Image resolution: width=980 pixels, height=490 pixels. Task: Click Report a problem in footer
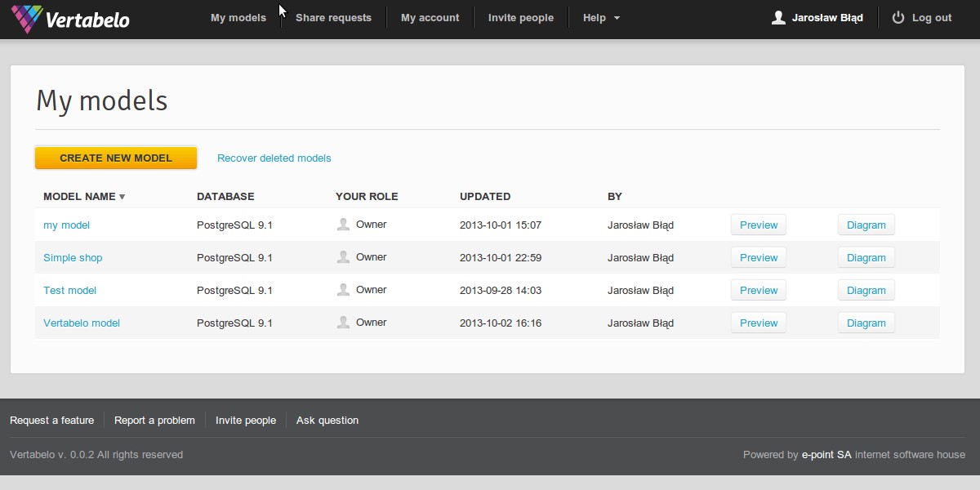[x=154, y=421]
